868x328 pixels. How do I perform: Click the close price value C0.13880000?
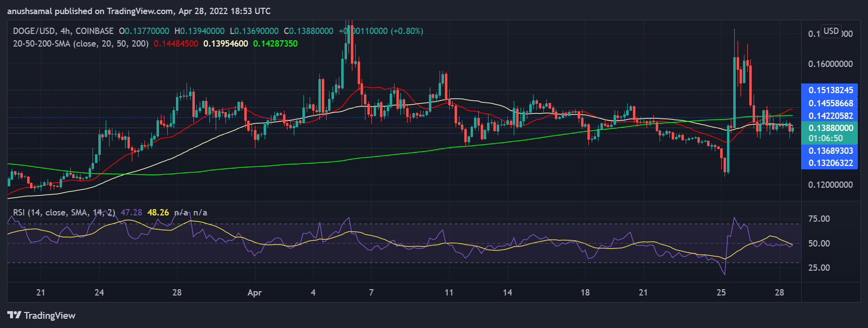[x=309, y=31]
